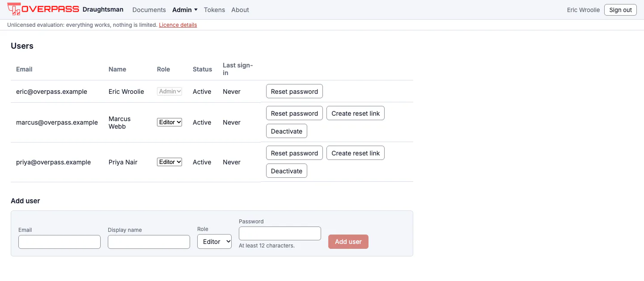Focus the Email field in Add user
This screenshot has width=644, height=281.
(59, 242)
